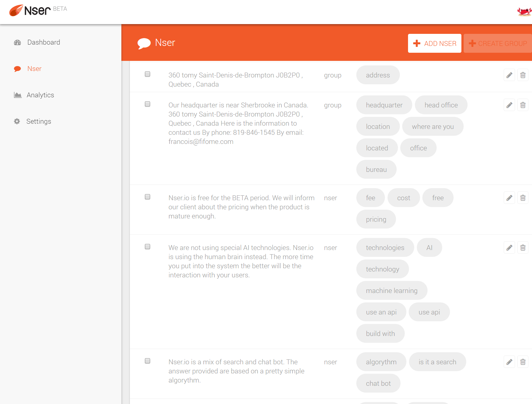The height and width of the screenshot is (404, 532).
Task: Open Dashboard in sidebar
Action: [x=44, y=42]
